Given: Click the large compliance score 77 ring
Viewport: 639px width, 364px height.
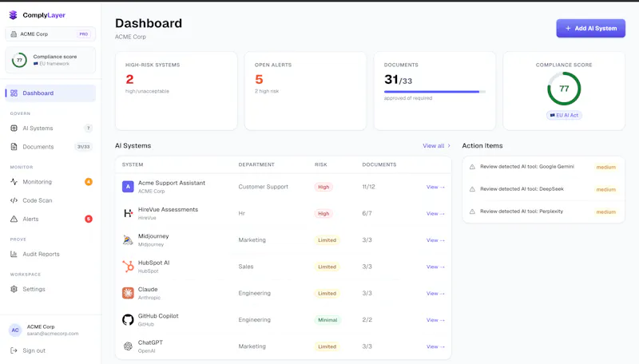Looking at the screenshot, I should pos(564,89).
